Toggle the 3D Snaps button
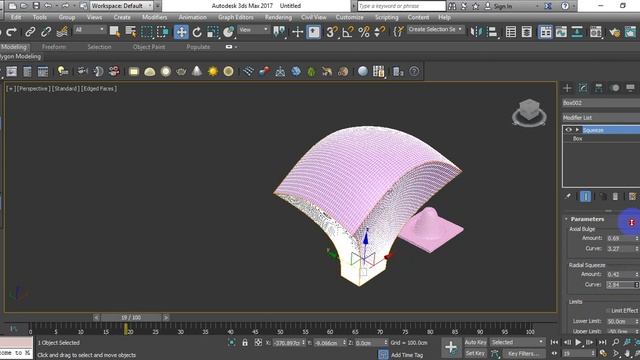Image resolution: width=640 pixels, height=360 pixels. tap(331, 32)
